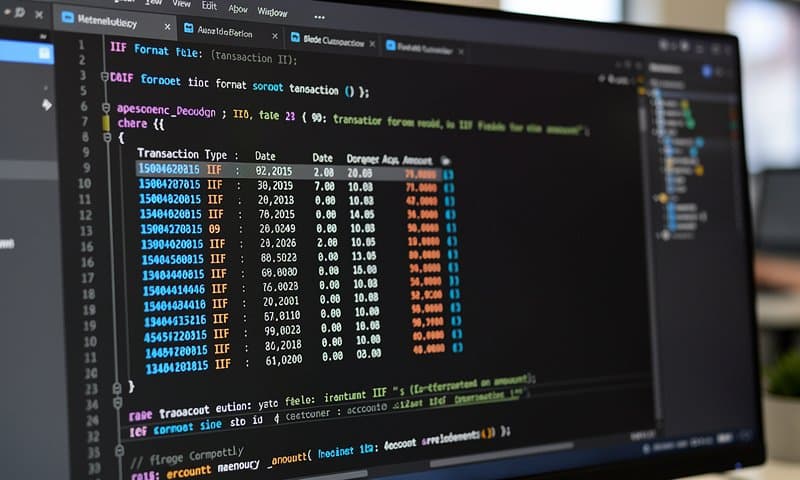
Task: Collapse the code fold at line 8
Action: 107,137
